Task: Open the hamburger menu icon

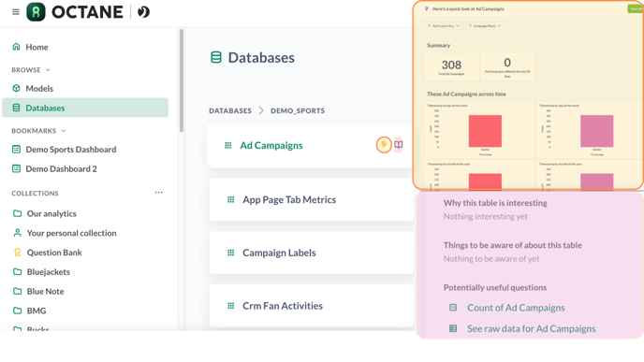Action: pos(16,12)
